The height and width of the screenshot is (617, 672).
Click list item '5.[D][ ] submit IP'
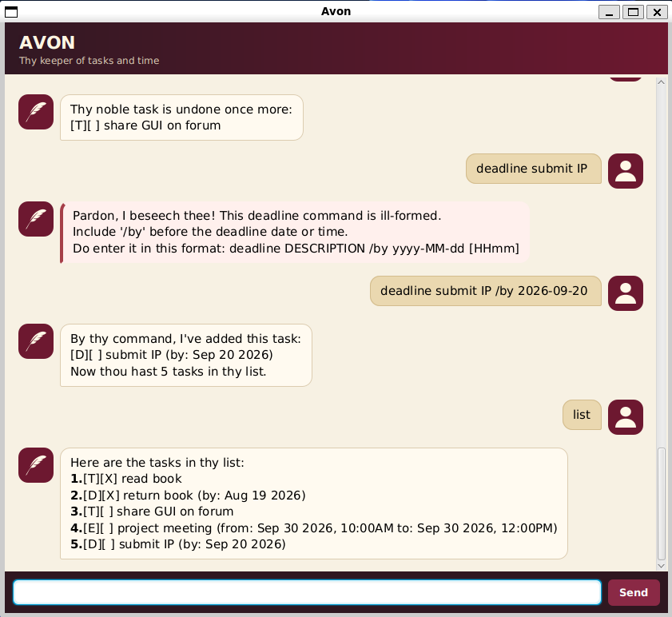tap(178, 544)
